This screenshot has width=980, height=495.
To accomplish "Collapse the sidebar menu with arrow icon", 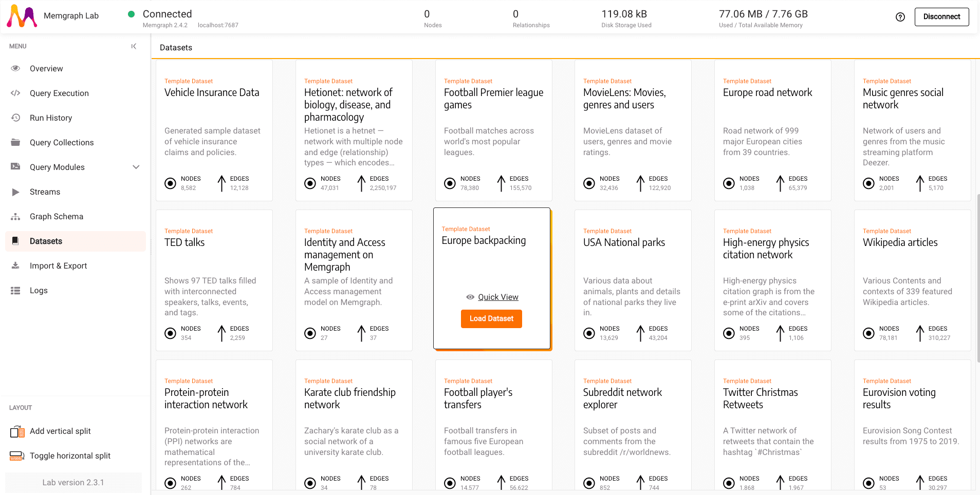I will click(134, 46).
